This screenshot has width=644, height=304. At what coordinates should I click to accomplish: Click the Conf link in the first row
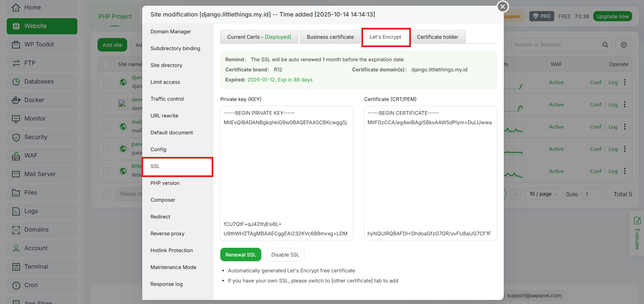(x=596, y=82)
